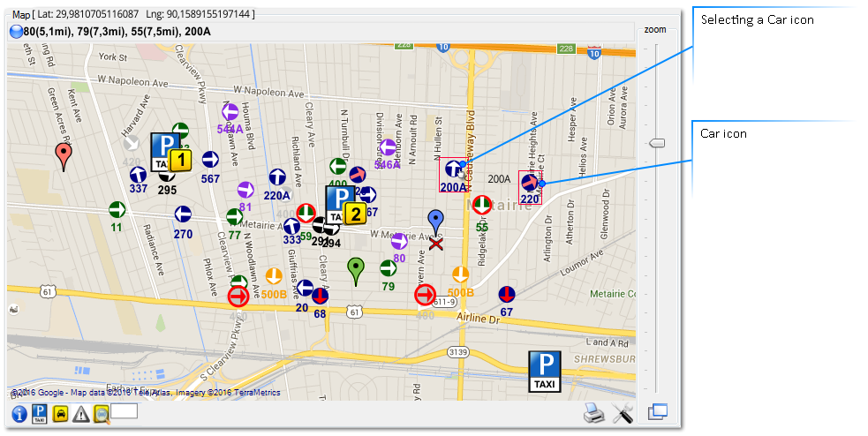Select car icon 333
The height and width of the screenshot is (436, 868).
pos(291,226)
